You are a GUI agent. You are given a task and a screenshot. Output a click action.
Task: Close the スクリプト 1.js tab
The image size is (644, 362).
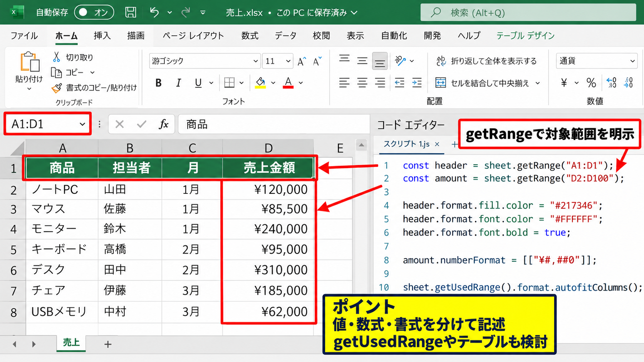click(x=437, y=144)
